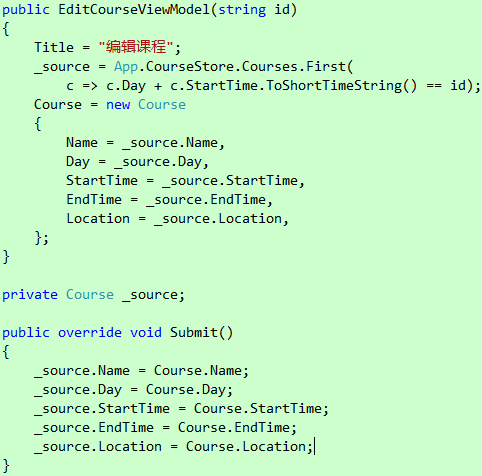
Task: Click the private keyword of _source field
Action: point(30,295)
